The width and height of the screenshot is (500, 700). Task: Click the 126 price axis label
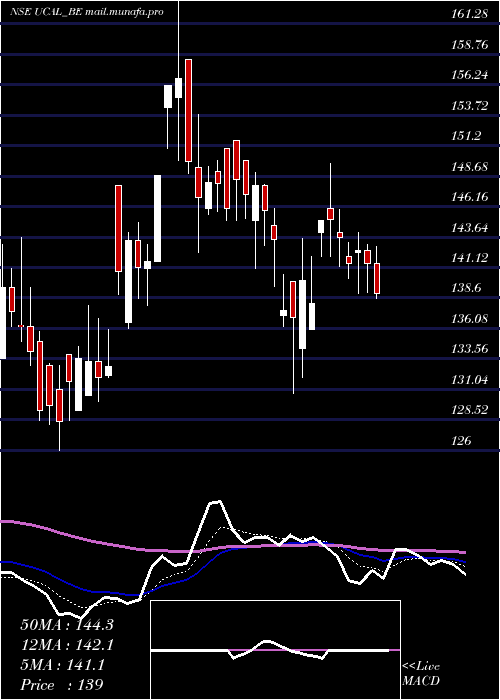tap(461, 441)
